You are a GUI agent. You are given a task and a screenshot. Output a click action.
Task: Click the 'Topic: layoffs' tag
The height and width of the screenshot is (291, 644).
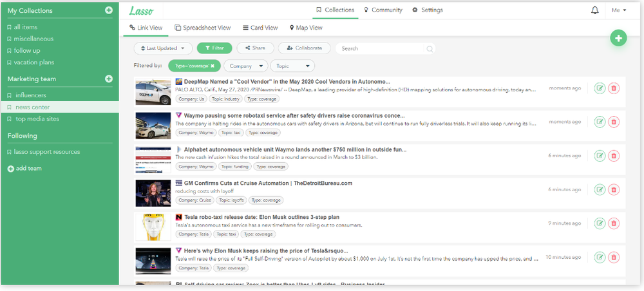pos(232,200)
